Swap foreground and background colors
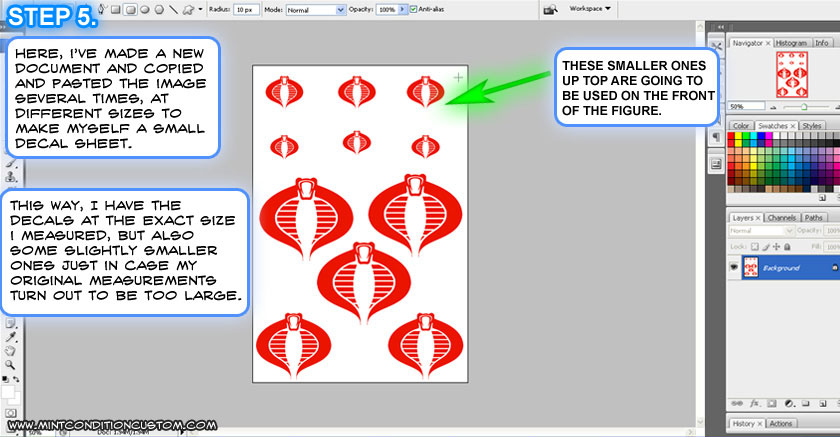The image size is (840, 437). pyautogui.click(x=17, y=379)
